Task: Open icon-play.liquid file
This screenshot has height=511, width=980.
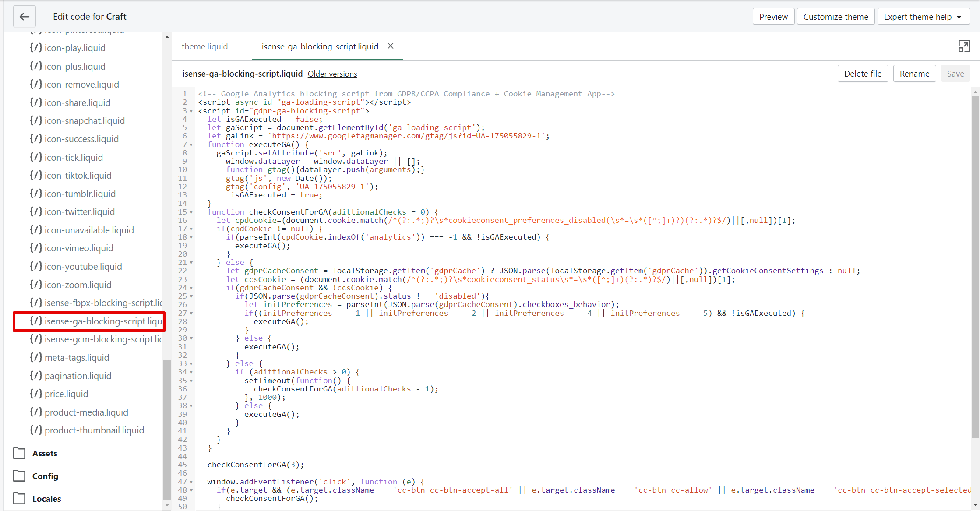Action: pos(68,48)
